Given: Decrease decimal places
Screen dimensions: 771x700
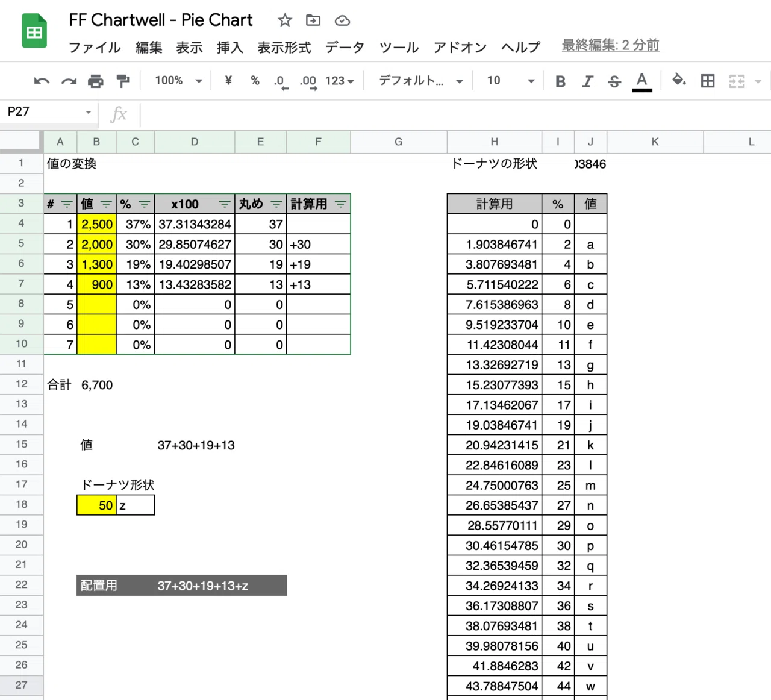Looking at the screenshot, I should click(281, 81).
